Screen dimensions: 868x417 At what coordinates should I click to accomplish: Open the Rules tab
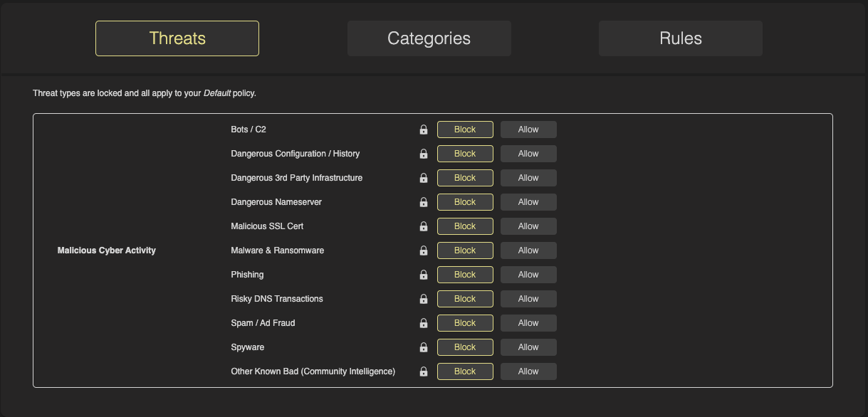pyautogui.click(x=680, y=38)
